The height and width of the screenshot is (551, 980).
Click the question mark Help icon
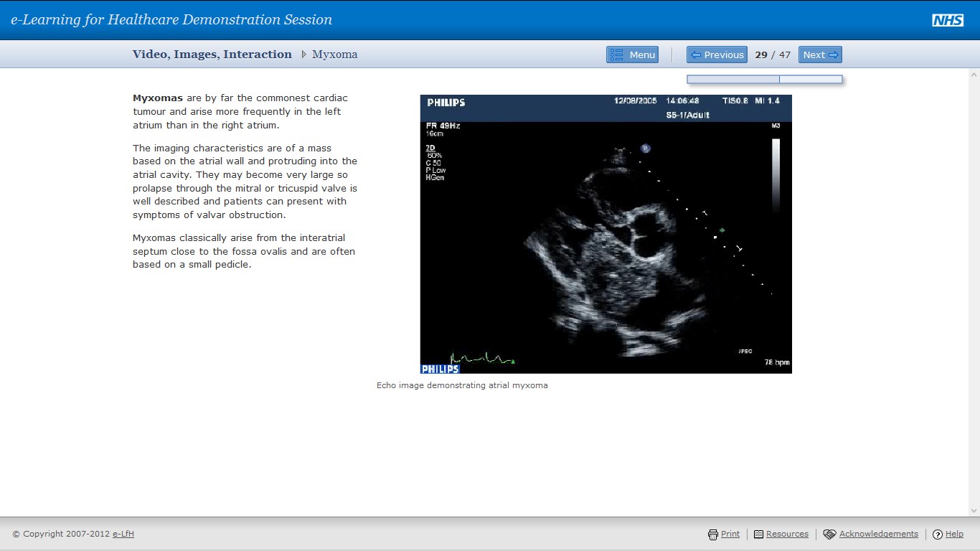pyautogui.click(x=937, y=534)
